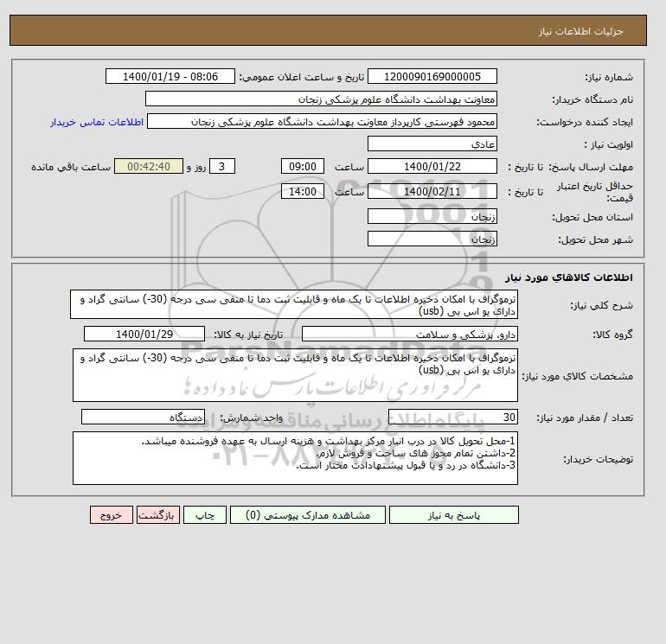The height and width of the screenshot is (644, 666).
Task: Click تاریخ و ساعت اعلان عمومی label
Action: click(x=302, y=77)
